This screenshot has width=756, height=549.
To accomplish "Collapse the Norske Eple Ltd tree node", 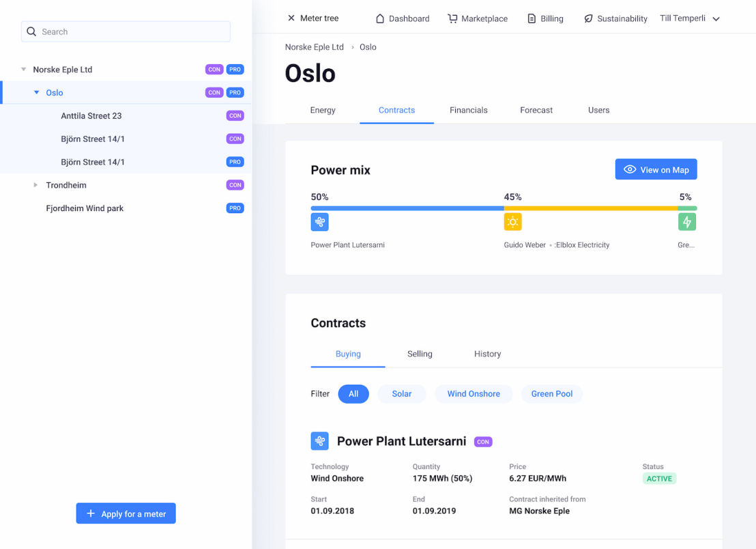I will click(x=23, y=70).
